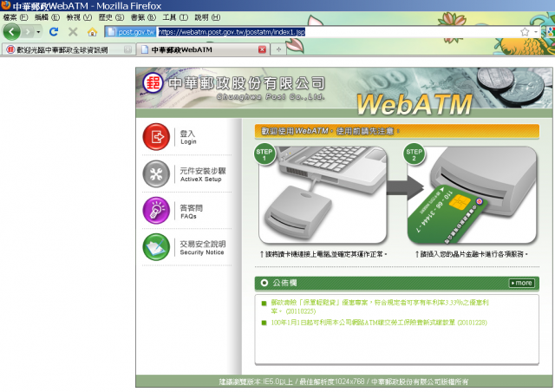Open the 編輯 (E) menu
The width and height of the screenshot is (555, 392).
coord(47,17)
